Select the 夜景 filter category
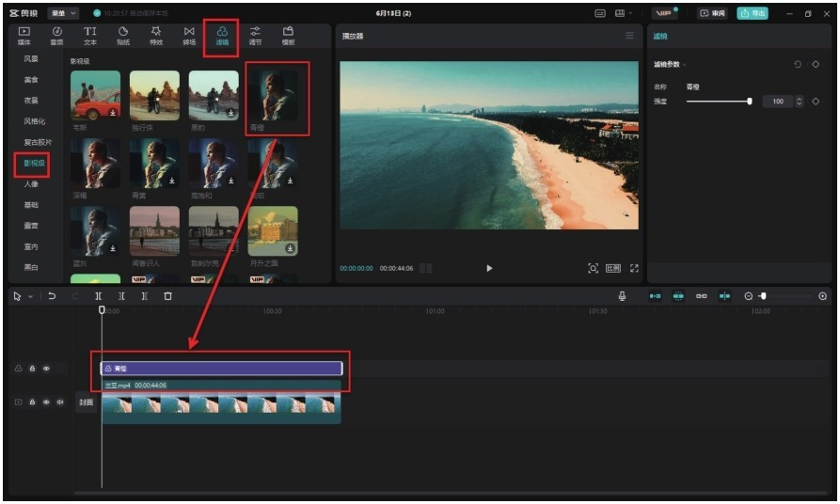 [31, 101]
